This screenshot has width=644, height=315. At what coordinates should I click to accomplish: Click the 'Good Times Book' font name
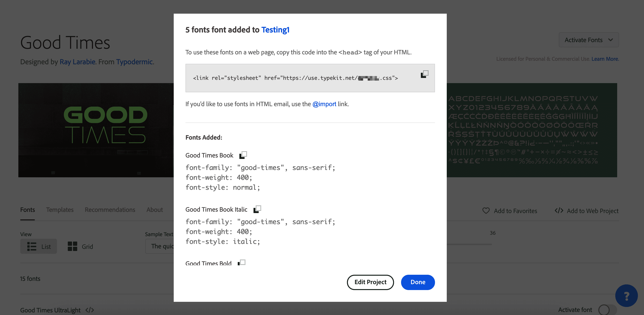tap(209, 155)
